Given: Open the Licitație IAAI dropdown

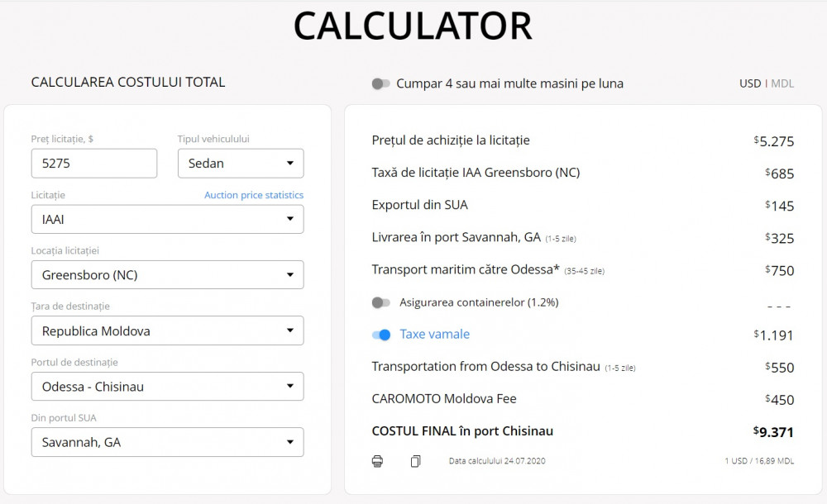Looking at the screenshot, I should tap(167, 219).
